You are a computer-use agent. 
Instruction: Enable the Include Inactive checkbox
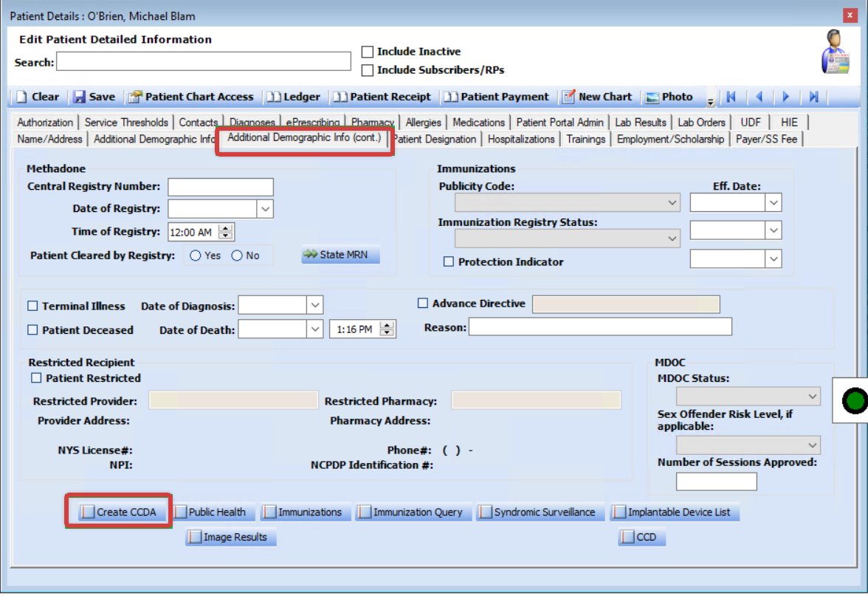(x=367, y=52)
